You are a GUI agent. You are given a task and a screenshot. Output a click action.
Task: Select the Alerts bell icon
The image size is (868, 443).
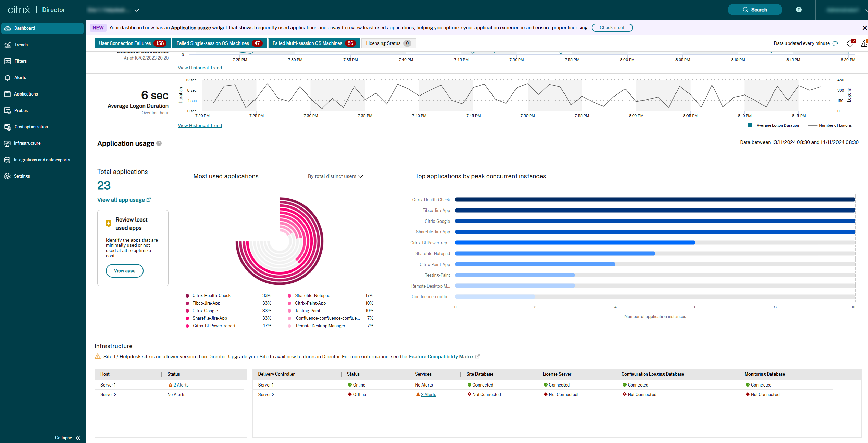pos(20,77)
